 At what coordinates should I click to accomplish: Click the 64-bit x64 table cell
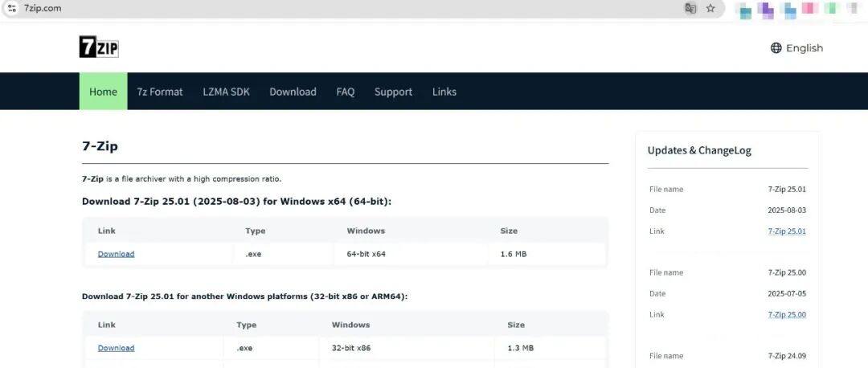tap(366, 254)
